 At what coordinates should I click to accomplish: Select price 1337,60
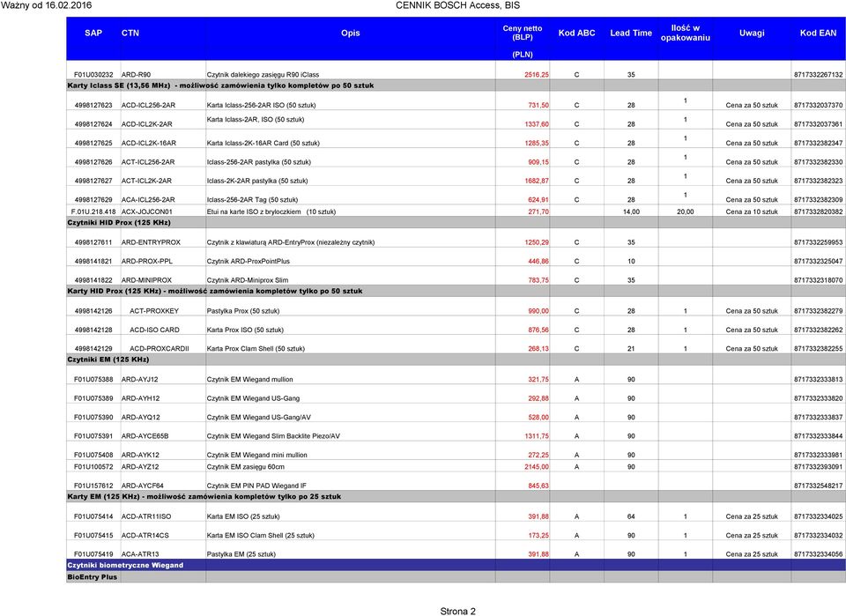click(537, 124)
